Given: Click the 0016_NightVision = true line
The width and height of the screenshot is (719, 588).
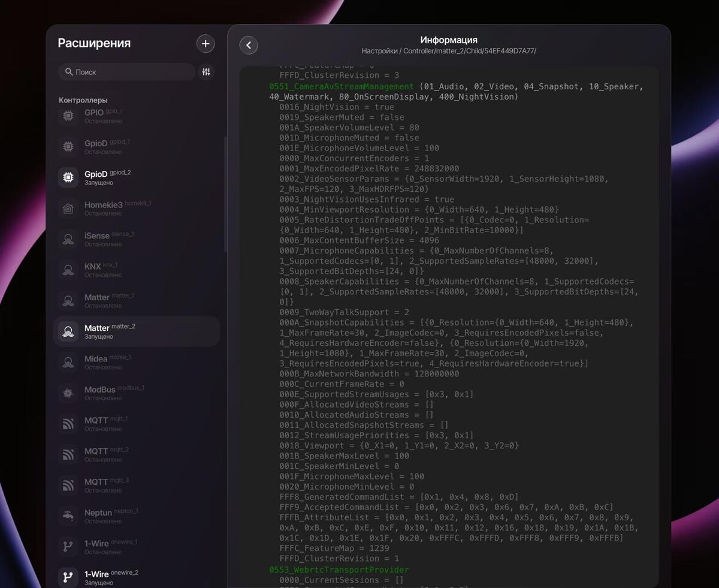Looking at the screenshot, I should [x=337, y=107].
